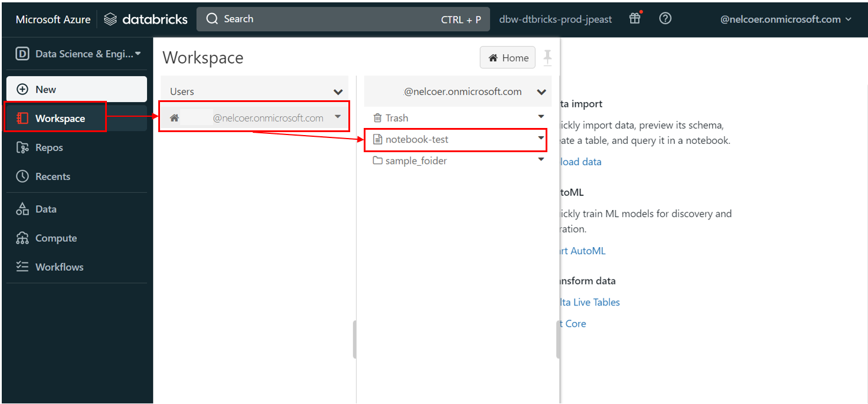
Task: Click the Workspace notebook icon in sidebar
Action: tap(22, 118)
